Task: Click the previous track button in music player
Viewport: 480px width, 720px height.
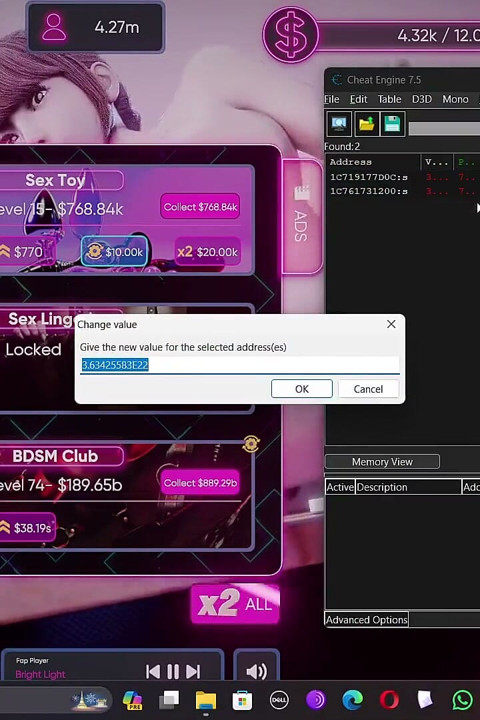Action: click(x=153, y=671)
